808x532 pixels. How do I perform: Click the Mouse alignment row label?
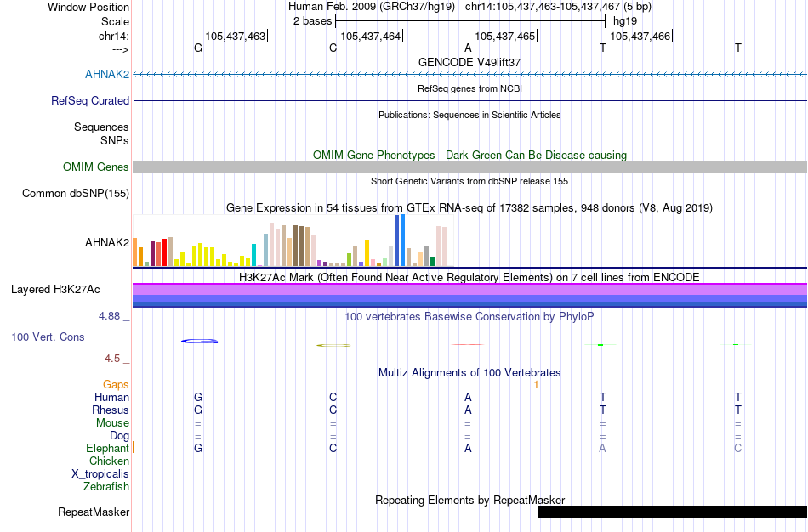[112, 423]
